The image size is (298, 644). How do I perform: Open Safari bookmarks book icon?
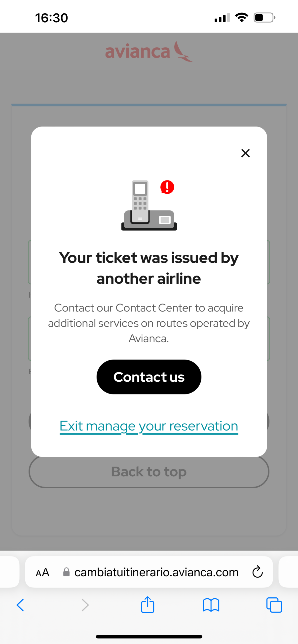point(211,605)
